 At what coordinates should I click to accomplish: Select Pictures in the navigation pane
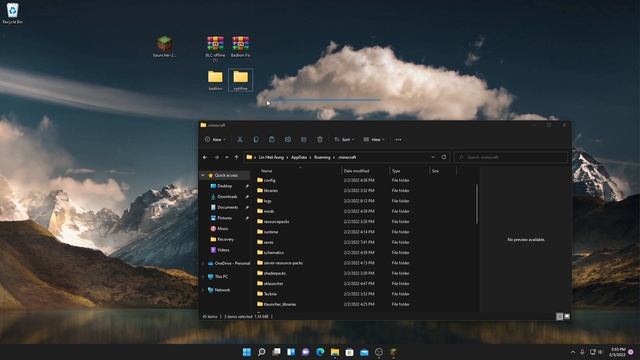pyautogui.click(x=224, y=218)
